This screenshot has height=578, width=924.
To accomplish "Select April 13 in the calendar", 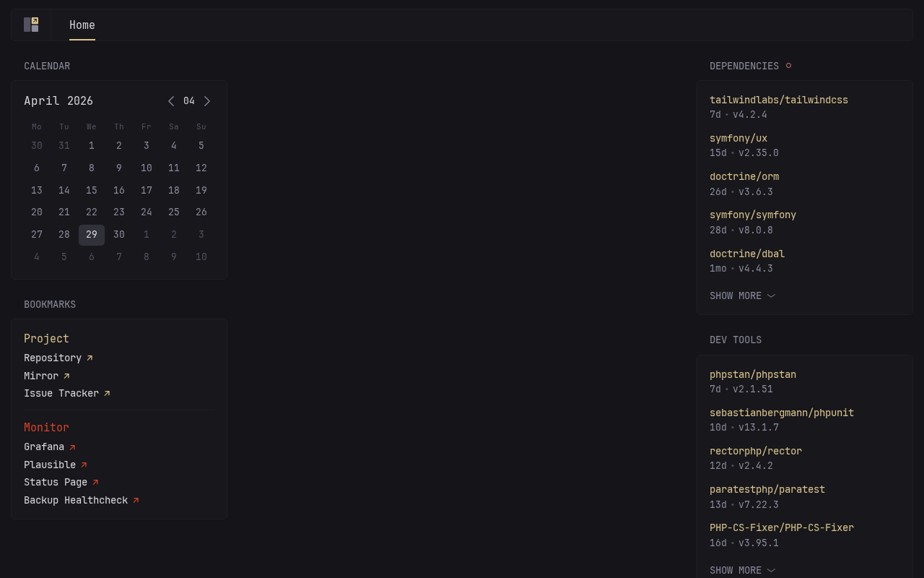I will point(37,190).
